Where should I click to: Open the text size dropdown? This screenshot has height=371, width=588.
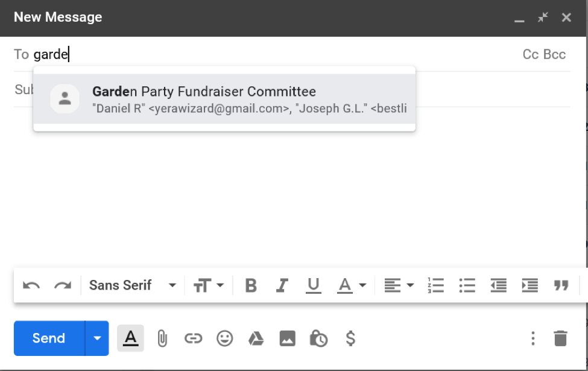[208, 285]
